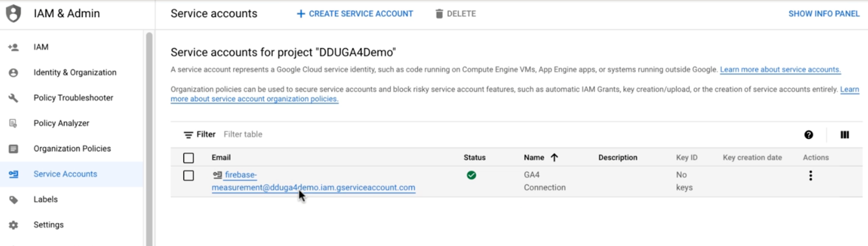Click the Actions column header
The width and height of the screenshot is (868, 246).
tap(816, 158)
